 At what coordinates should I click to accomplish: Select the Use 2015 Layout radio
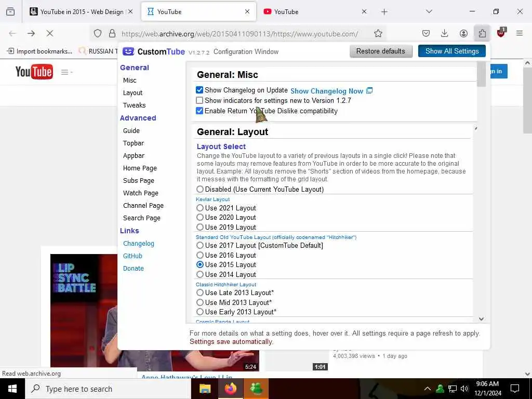pos(200,264)
